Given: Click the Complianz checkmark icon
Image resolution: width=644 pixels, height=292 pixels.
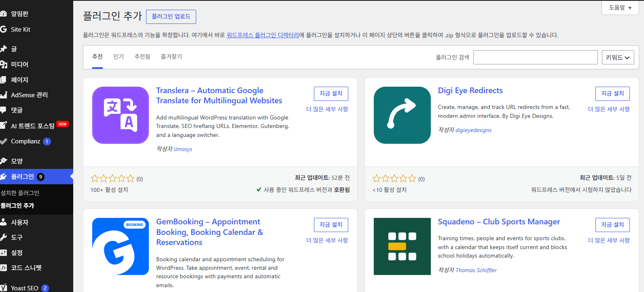Looking at the screenshot, I should pyautogui.click(x=4, y=141).
